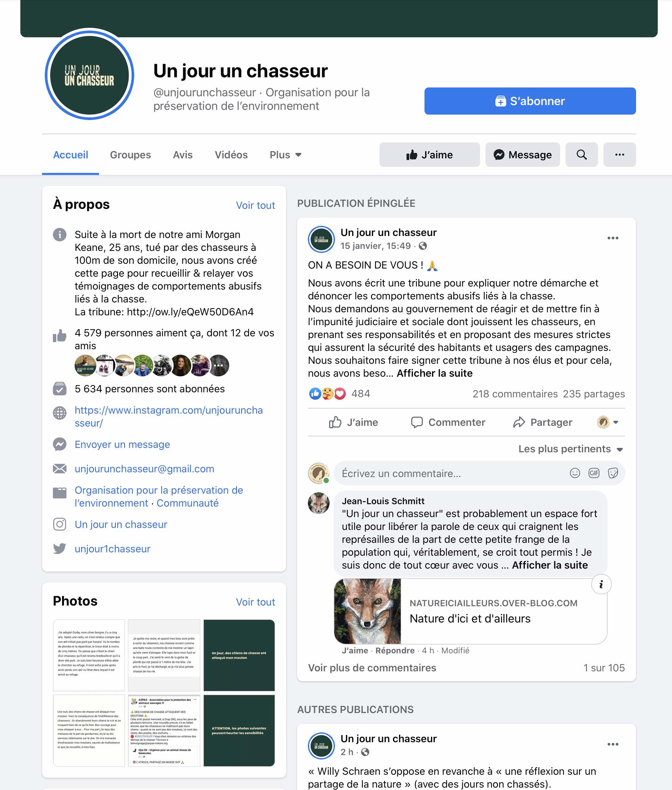Image resolution: width=672 pixels, height=790 pixels.
Task: Open pinned post's three-dot menu
Action: point(613,238)
